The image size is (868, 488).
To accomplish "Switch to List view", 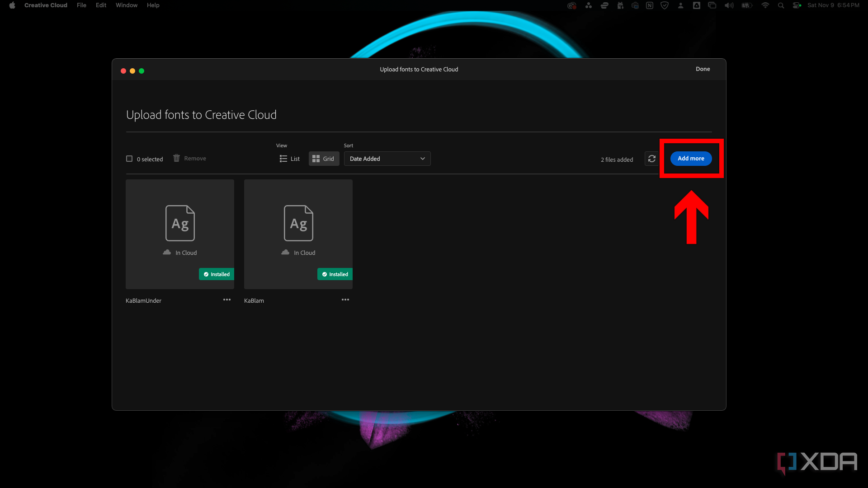I will 290,159.
